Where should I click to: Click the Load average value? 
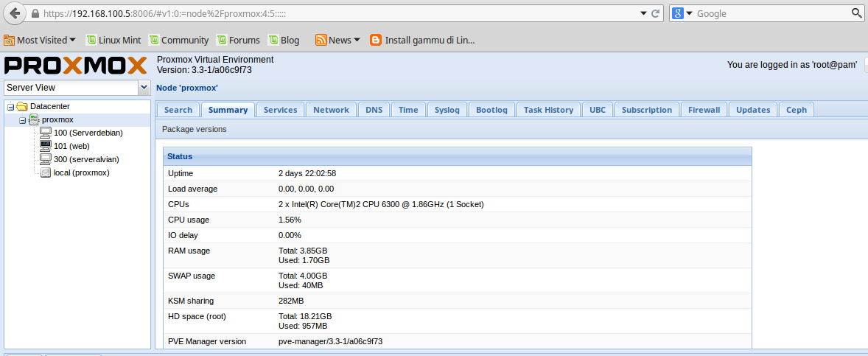(x=306, y=189)
